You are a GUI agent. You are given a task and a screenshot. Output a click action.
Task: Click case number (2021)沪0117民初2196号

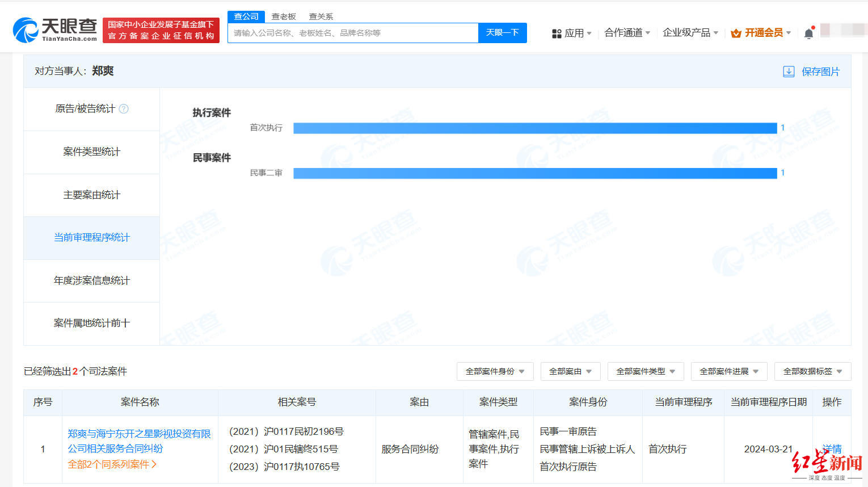point(286,431)
